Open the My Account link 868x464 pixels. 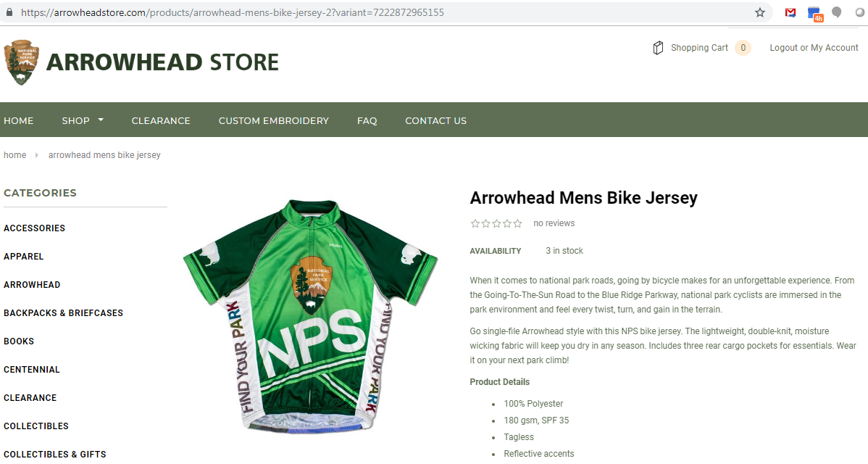pyautogui.click(x=834, y=48)
